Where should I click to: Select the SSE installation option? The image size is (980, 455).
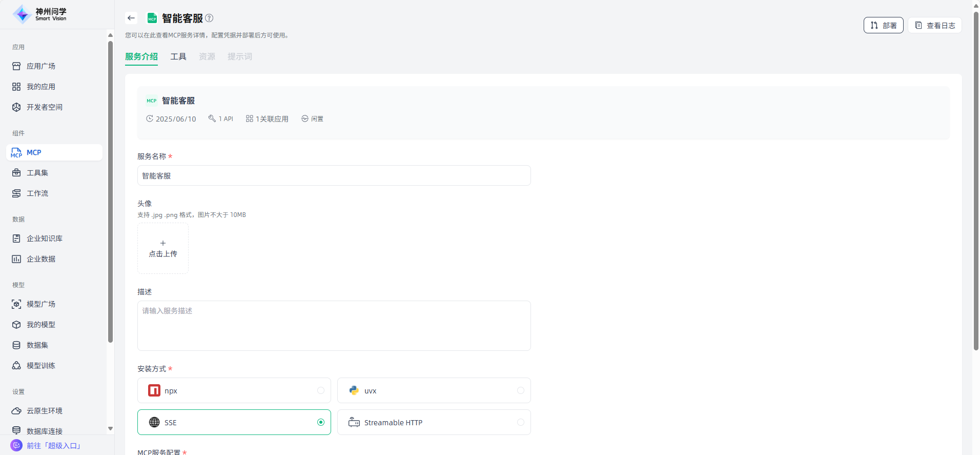tap(234, 423)
